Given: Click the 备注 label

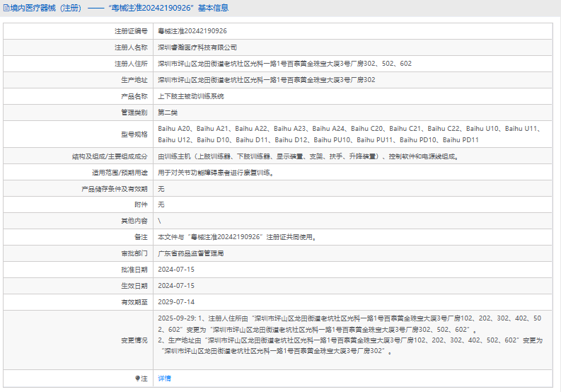Looking at the screenshot, I should click(x=141, y=237).
